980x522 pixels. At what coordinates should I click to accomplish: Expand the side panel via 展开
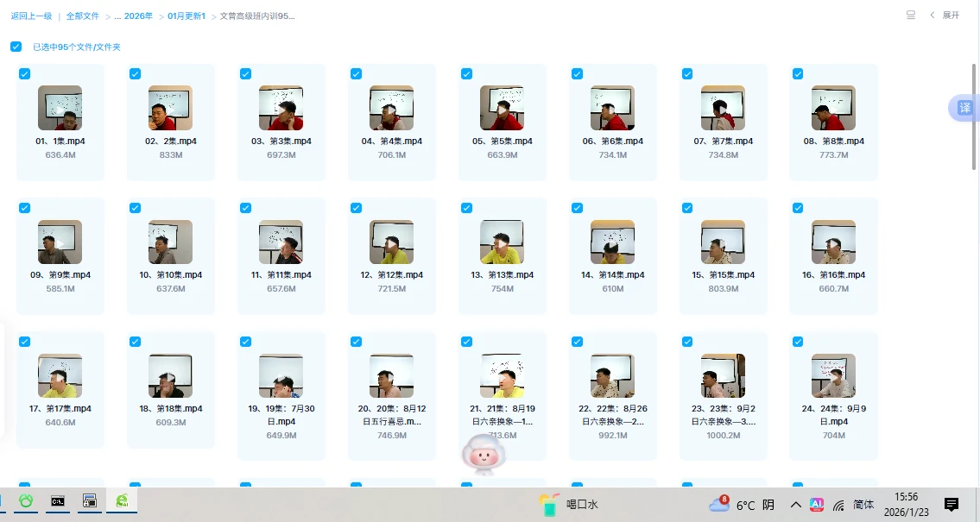(945, 16)
